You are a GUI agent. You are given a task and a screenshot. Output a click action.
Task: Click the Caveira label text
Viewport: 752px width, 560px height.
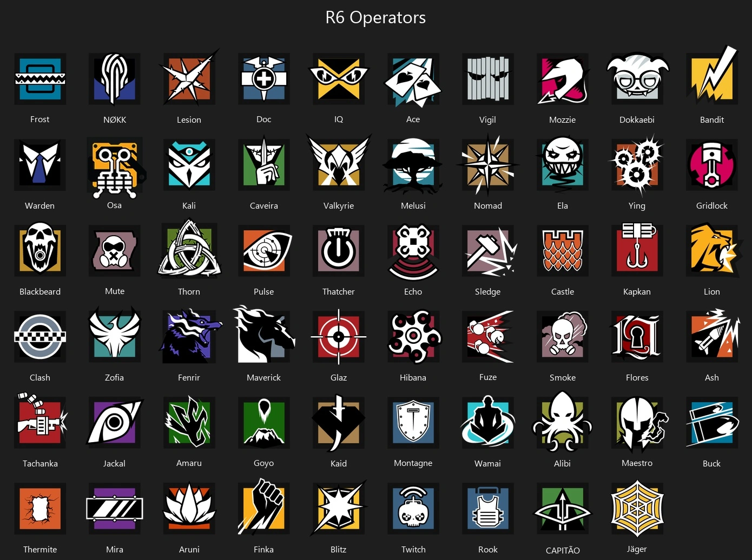pyautogui.click(x=264, y=205)
